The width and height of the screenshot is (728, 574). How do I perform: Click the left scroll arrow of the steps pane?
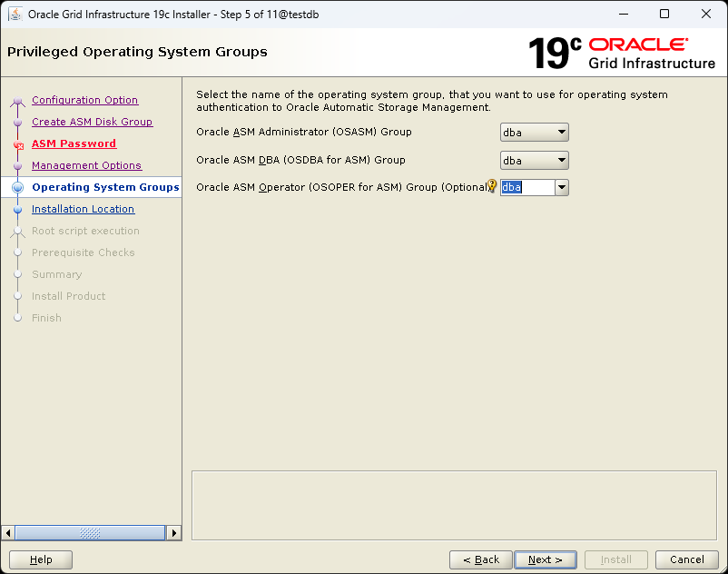[8, 532]
